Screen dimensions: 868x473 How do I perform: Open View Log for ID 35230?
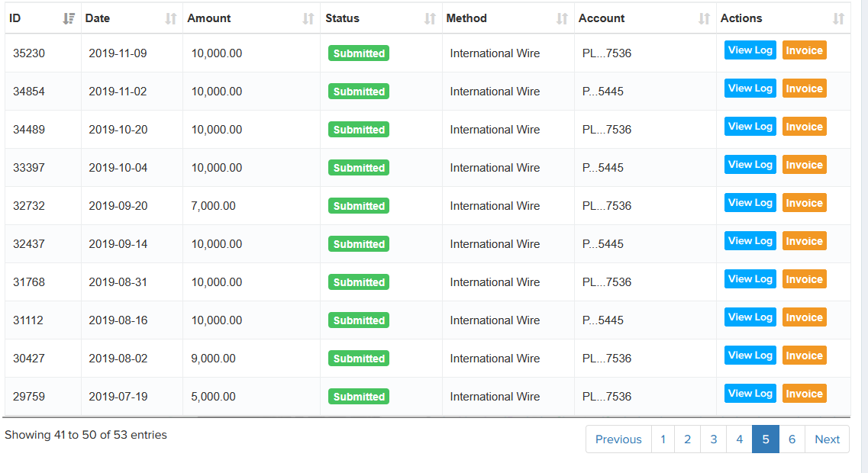(x=750, y=50)
